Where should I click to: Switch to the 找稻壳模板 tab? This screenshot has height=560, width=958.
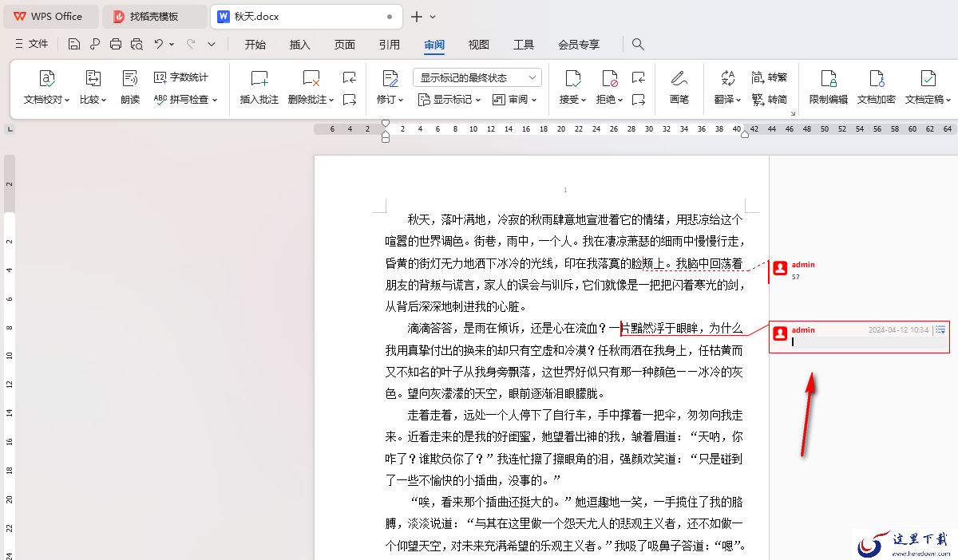(155, 16)
